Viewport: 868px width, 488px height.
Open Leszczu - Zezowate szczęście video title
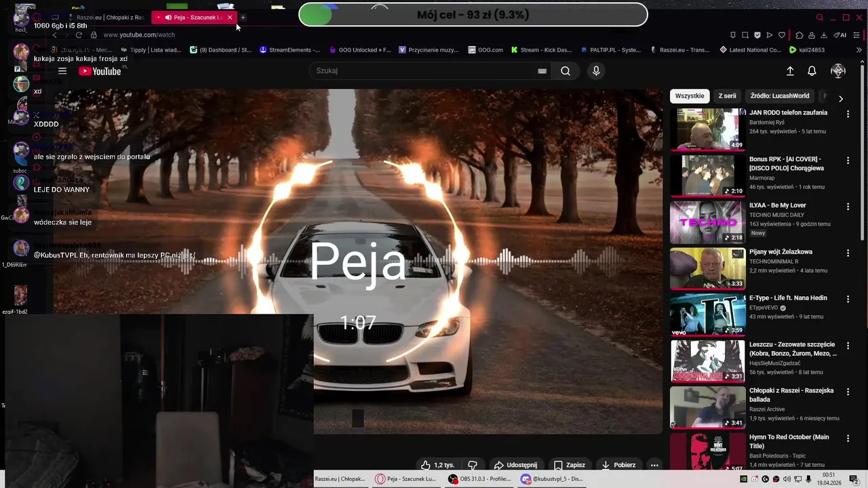(793, 349)
